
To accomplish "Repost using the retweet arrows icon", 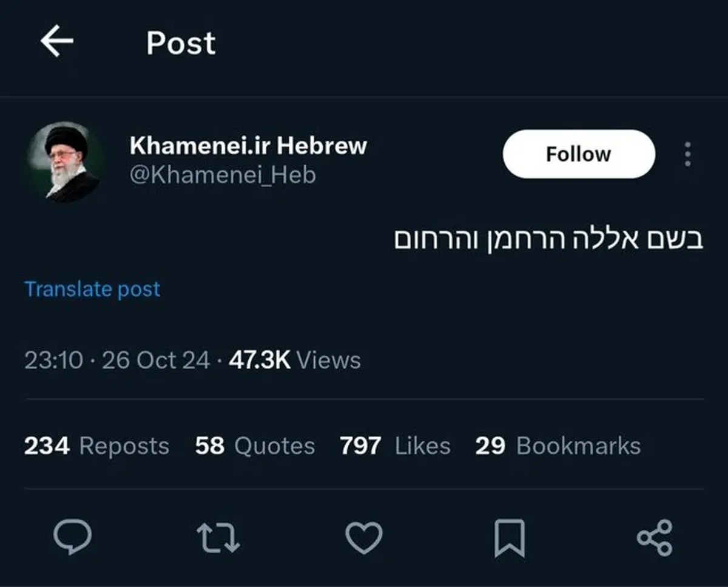I will pos(218,537).
